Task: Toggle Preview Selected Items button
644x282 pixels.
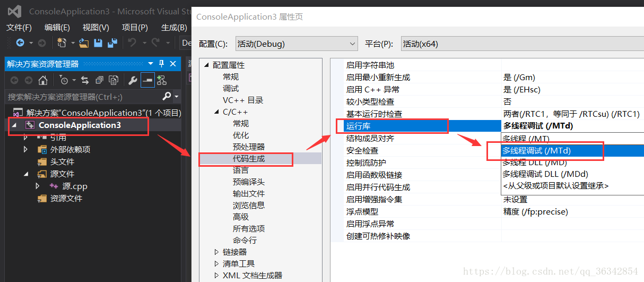Action: [147, 80]
